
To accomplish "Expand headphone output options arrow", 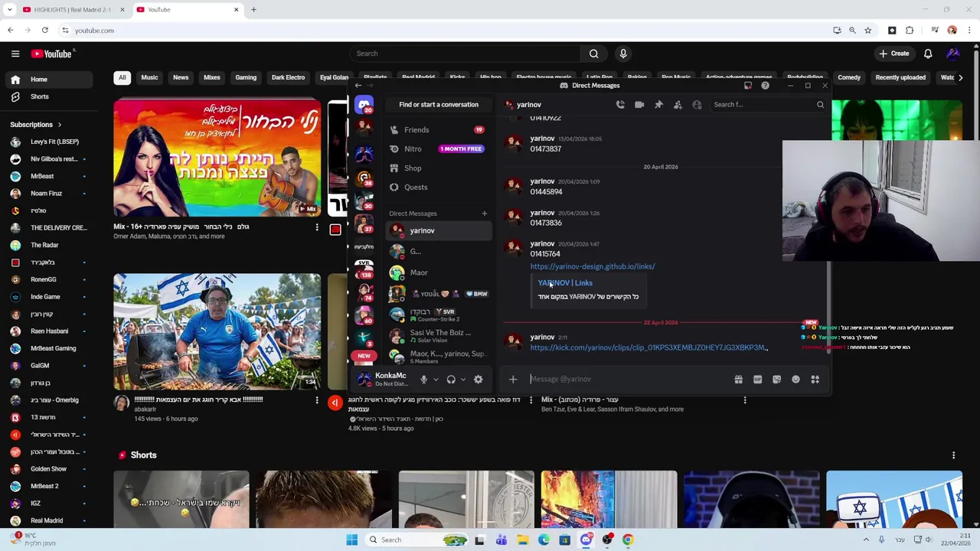I will (462, 380).
